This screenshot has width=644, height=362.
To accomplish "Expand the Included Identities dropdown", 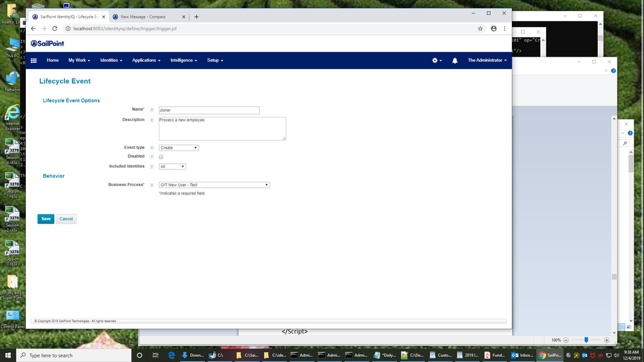I will click(x=172, y=167).
